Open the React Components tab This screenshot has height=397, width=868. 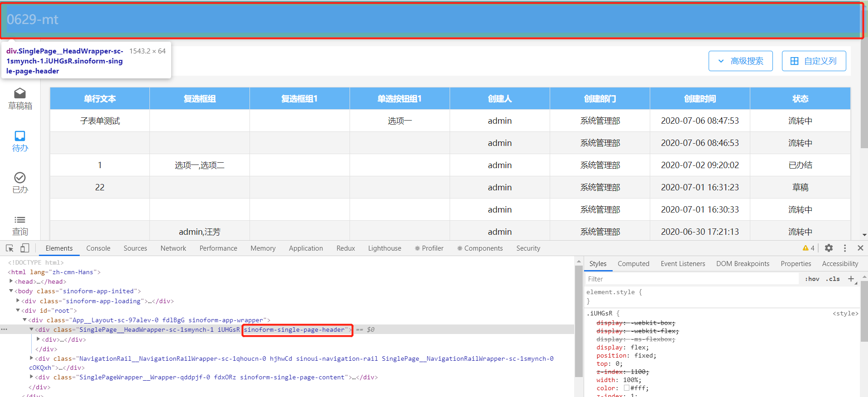tap(480, 248)
